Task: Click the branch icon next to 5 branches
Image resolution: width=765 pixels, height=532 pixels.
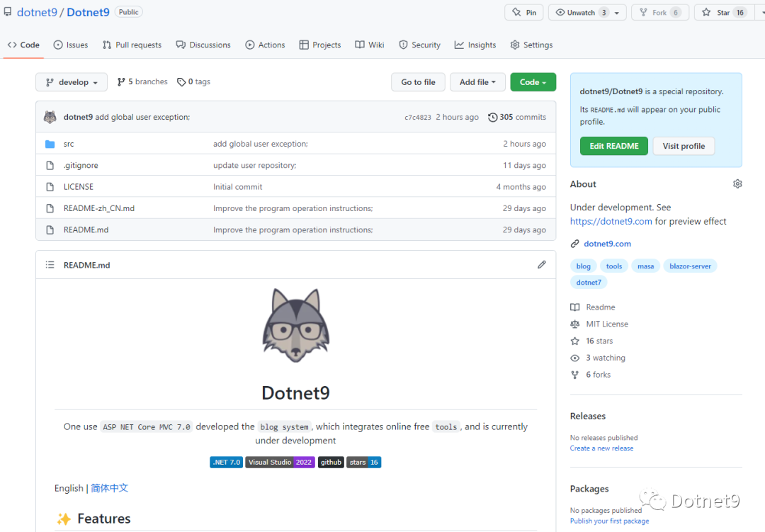Action: coord(121,82)
